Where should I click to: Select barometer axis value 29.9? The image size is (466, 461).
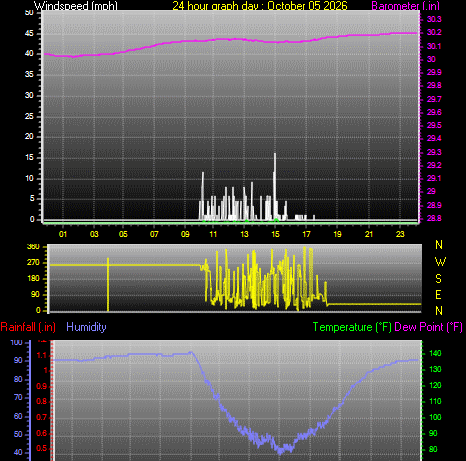pyautogui.click(x=434, y=72)
